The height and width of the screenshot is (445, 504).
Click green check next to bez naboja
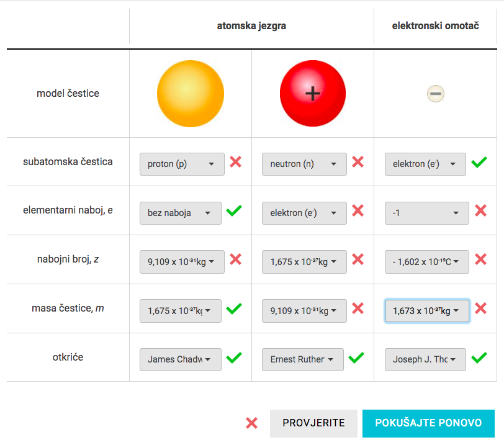(x=234, y=211)
